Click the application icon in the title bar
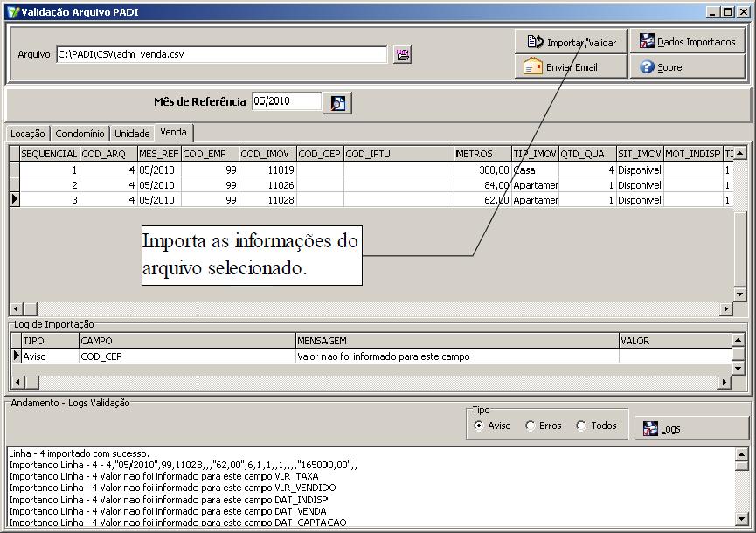This screenshot has height=533, width=756. point(11,11)
